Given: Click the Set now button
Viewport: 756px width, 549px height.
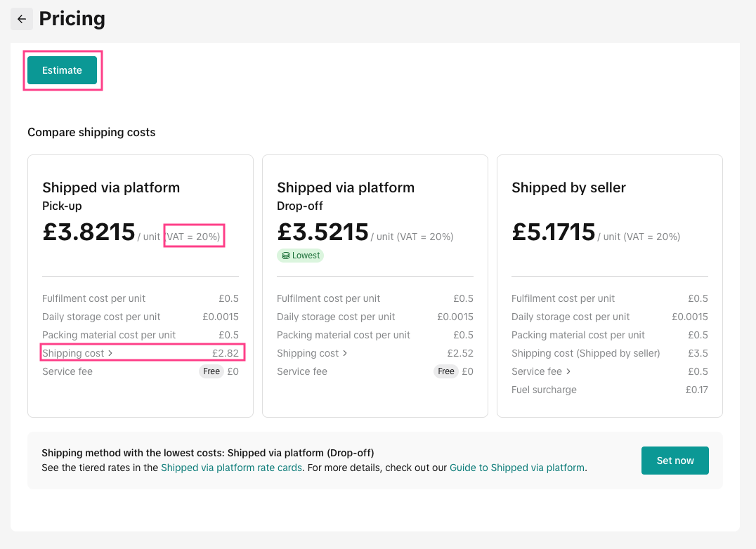Looking at the screenshot, I should [674, 461].
